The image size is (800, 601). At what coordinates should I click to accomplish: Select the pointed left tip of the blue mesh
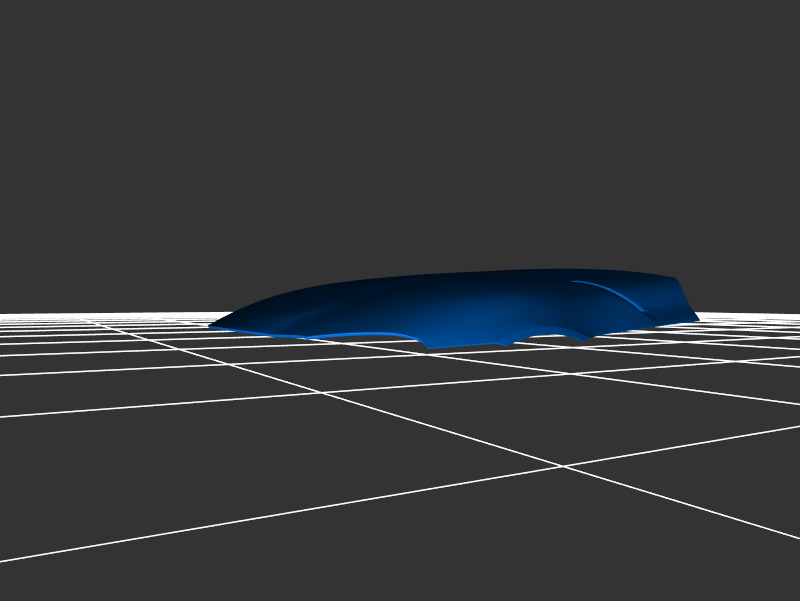(x=212, y=325)
